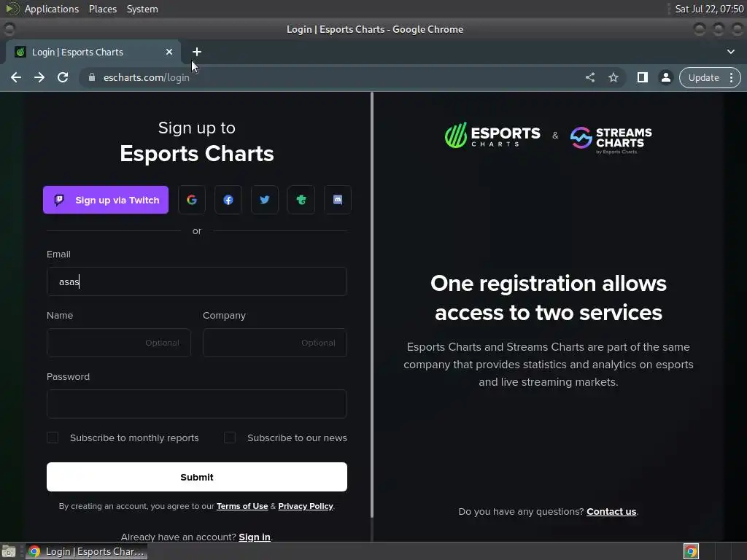Go forward in browser history
Image resolution: width=747 pixels, height=560 pixels.
click(x=39, y=77)
